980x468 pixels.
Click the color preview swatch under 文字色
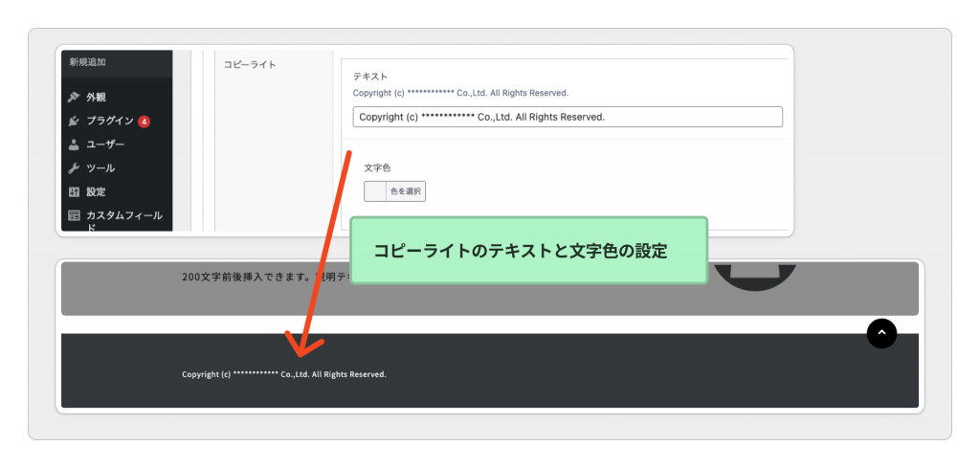(x=374, y=191)
